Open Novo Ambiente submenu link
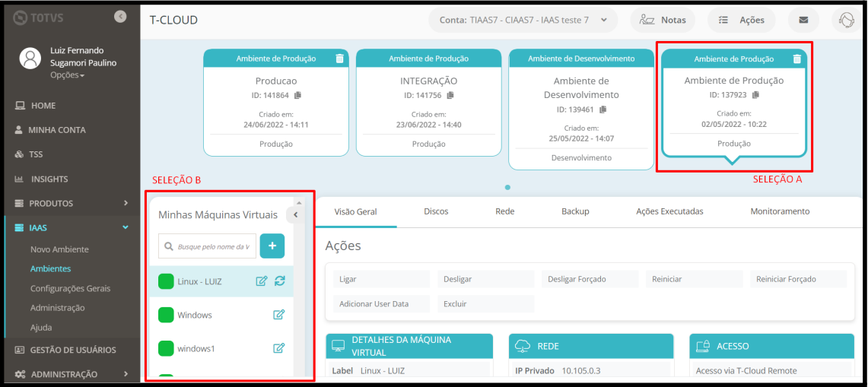The width and height of the screenshot is (868, 387). [x=59, y=249]
